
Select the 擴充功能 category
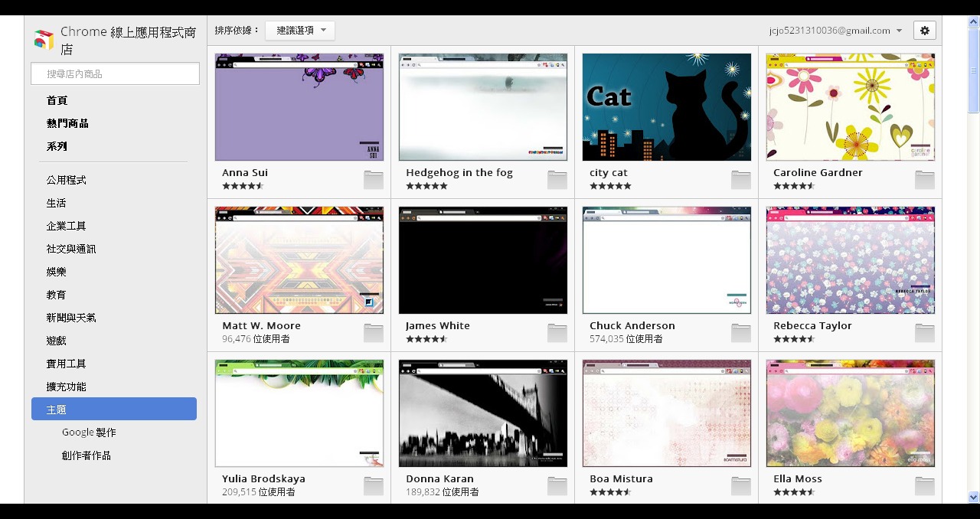pyautogui.click(x=67, y=387)
